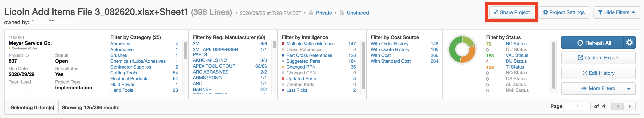Filter by APEX TOOL GROUP manufacturer

point(214,66)
